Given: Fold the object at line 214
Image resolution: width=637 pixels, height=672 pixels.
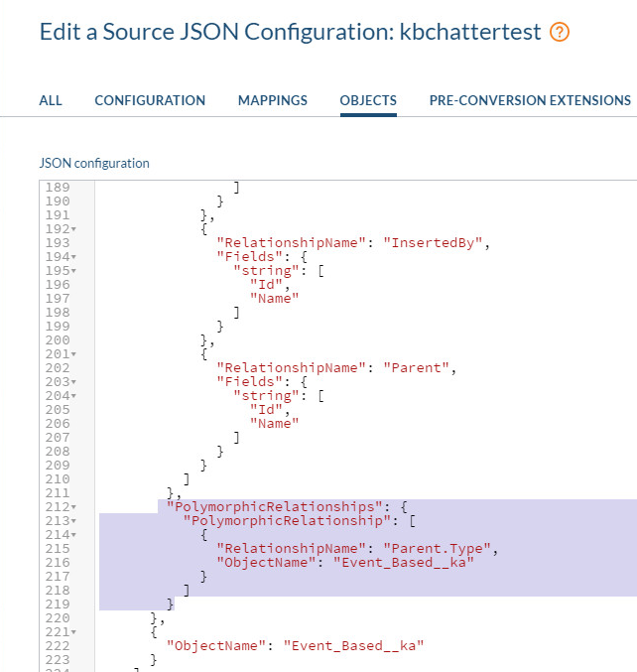Looking at the screenshot, I should click(73, 535).
